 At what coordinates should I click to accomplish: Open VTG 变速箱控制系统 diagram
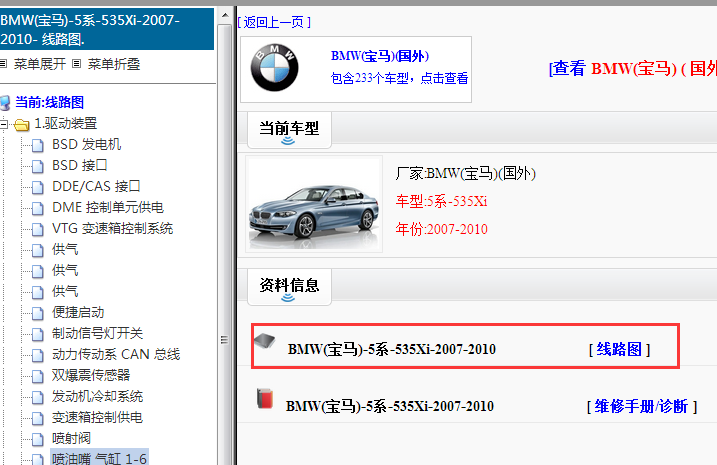[112, 229]
